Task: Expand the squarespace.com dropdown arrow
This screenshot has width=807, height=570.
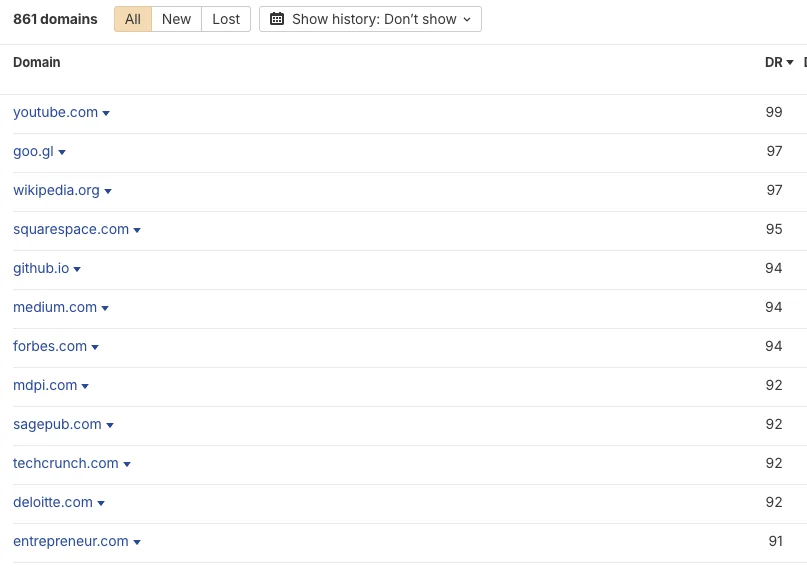Action: pos(137,230)
